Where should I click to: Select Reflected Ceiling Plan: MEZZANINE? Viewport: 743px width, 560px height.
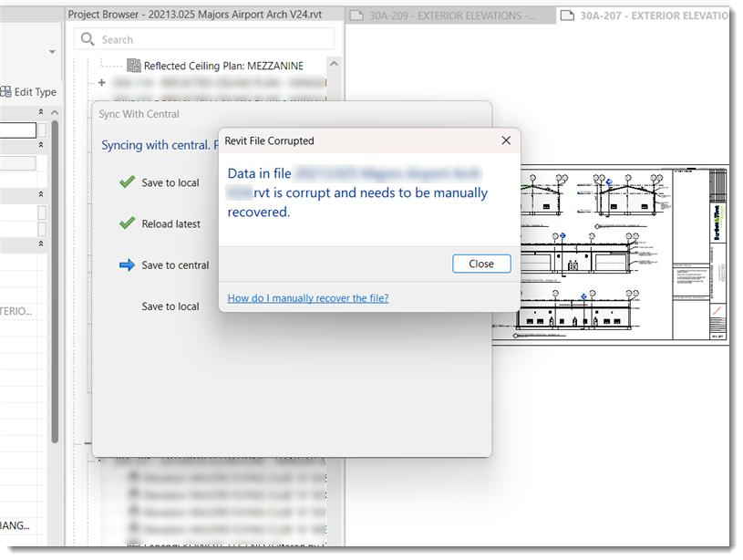click(223, 66)
